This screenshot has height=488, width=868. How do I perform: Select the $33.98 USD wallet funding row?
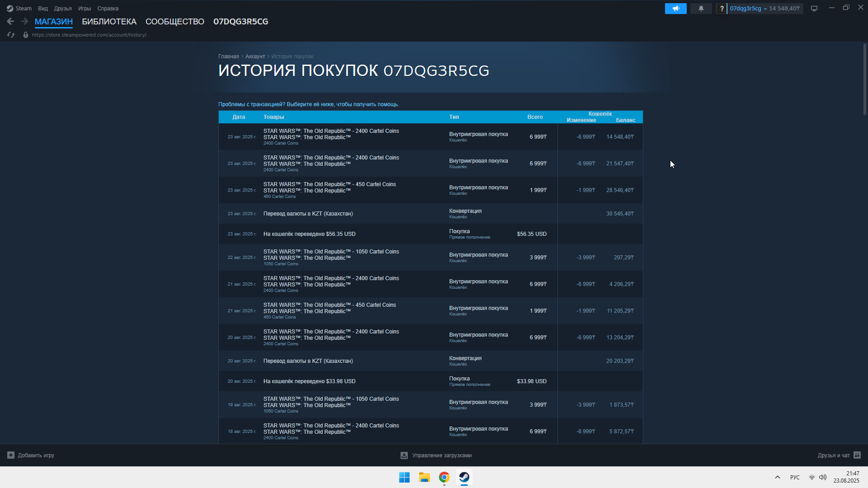tap(431, 381)
